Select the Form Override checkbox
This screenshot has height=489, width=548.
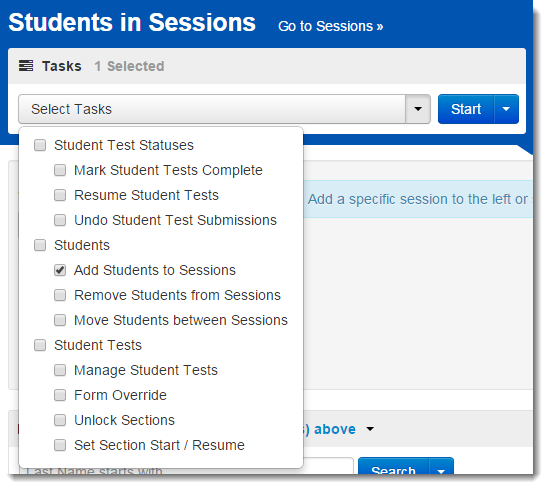coord(60,395)
